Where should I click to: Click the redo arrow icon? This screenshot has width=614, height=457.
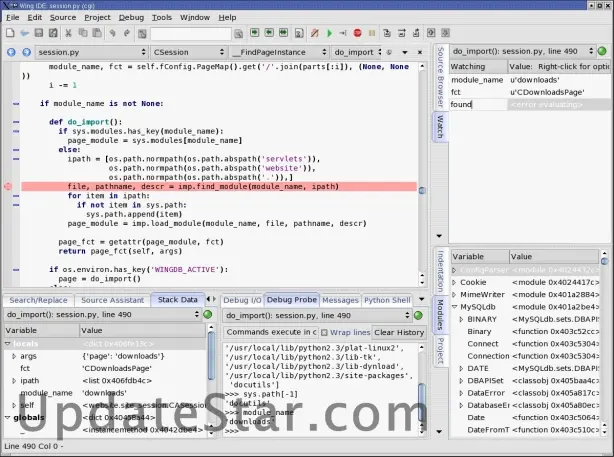126,33
